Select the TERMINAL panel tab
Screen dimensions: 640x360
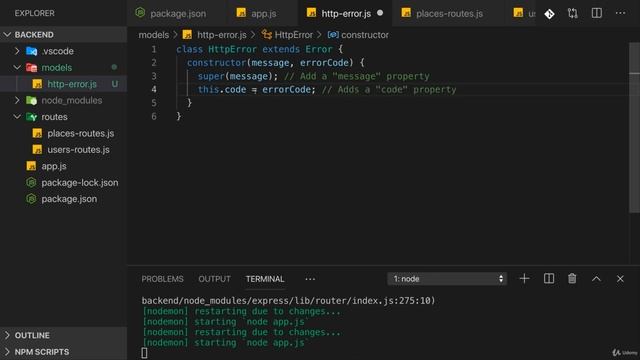pyautogui.click(x=265, y=279)
